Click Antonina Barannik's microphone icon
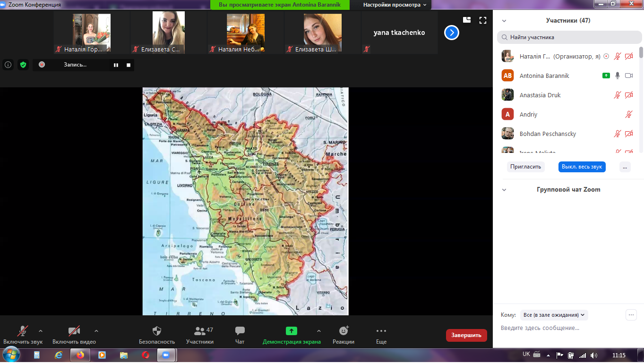The height and width of the screenshot is (363, 644). (617, 76)
